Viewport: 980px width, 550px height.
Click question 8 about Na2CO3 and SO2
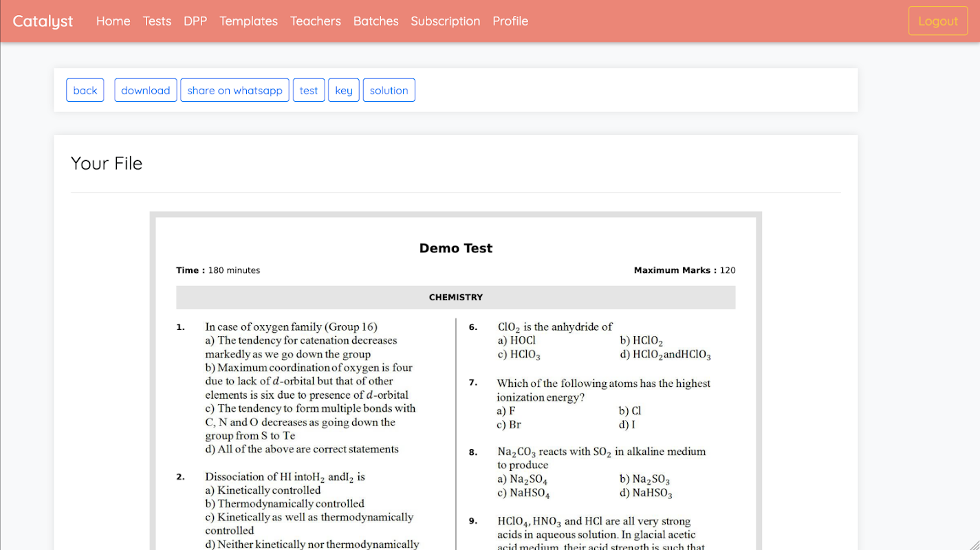tap(602, 459)
